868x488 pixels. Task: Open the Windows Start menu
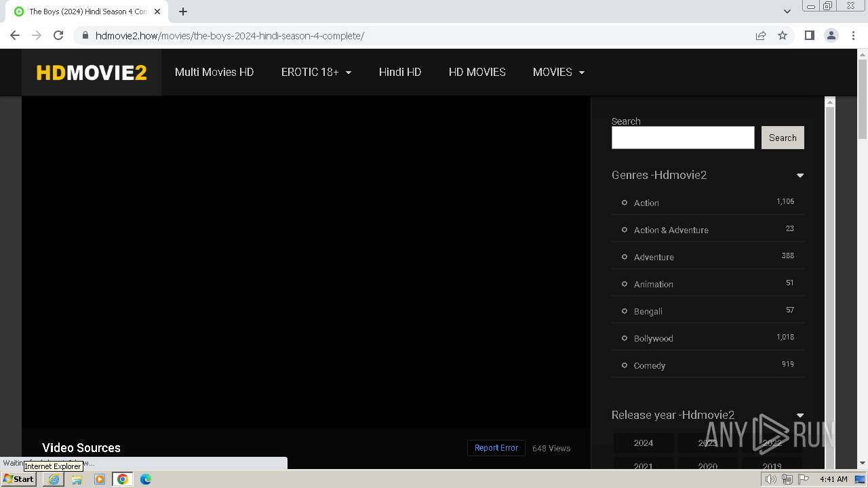pyautogui.click(x=18, y=479)
